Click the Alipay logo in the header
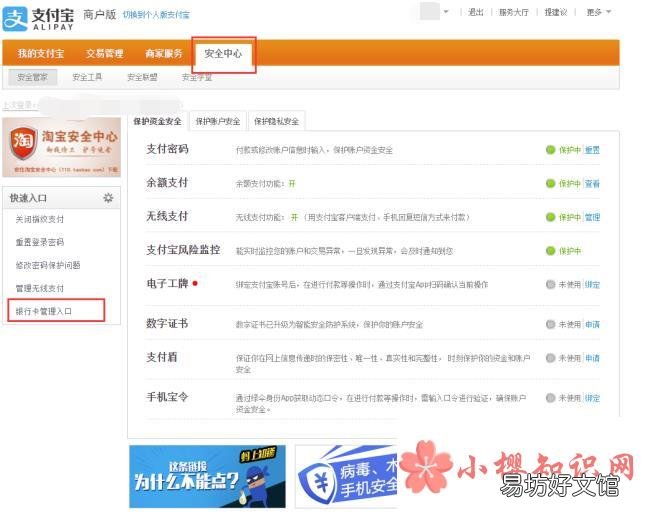This screenshot has height=517, width=647. (38, 19)
